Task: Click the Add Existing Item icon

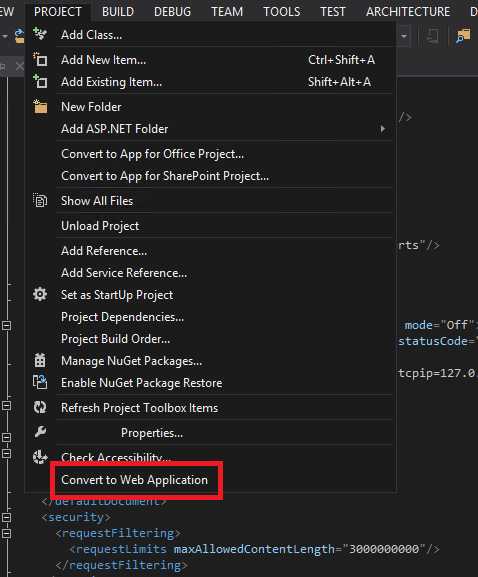Action: 40,81
